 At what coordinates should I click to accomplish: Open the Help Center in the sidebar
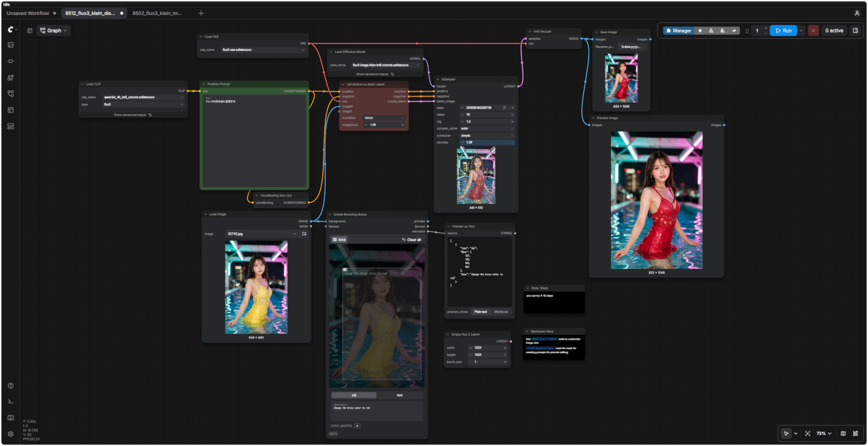point(11,386)
